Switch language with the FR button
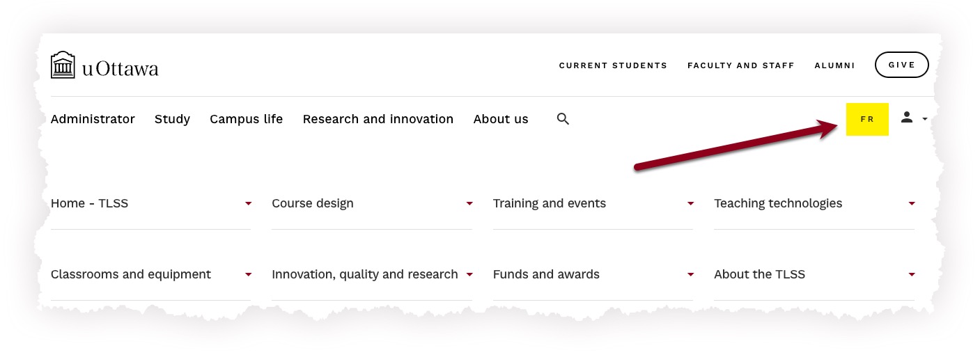 pos(867,119)
